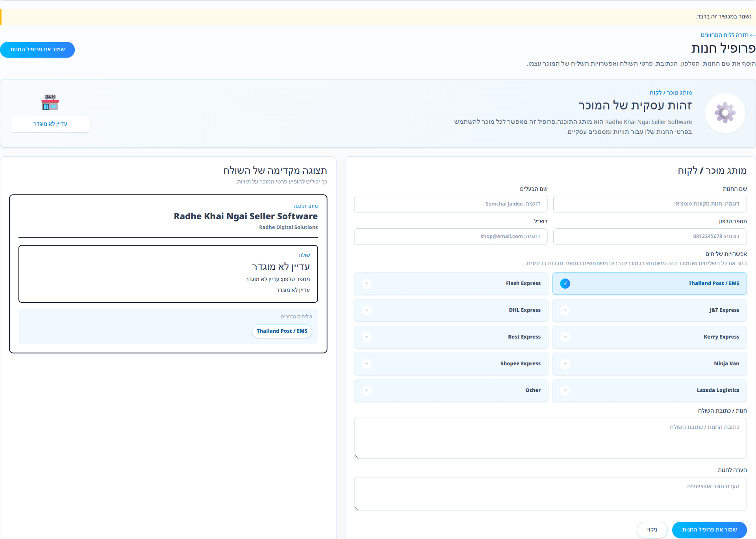Select J&T Express courier option

(x=649, y=310)
